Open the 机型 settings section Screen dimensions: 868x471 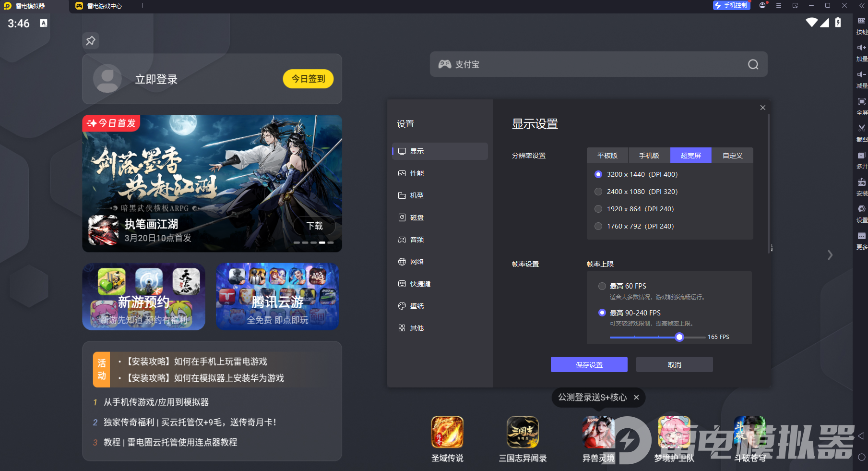(x=440, y=195)
